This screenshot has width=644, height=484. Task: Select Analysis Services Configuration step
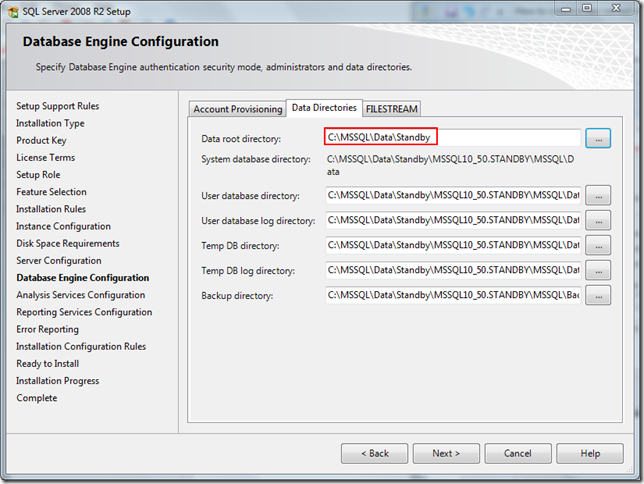[80, 295]
